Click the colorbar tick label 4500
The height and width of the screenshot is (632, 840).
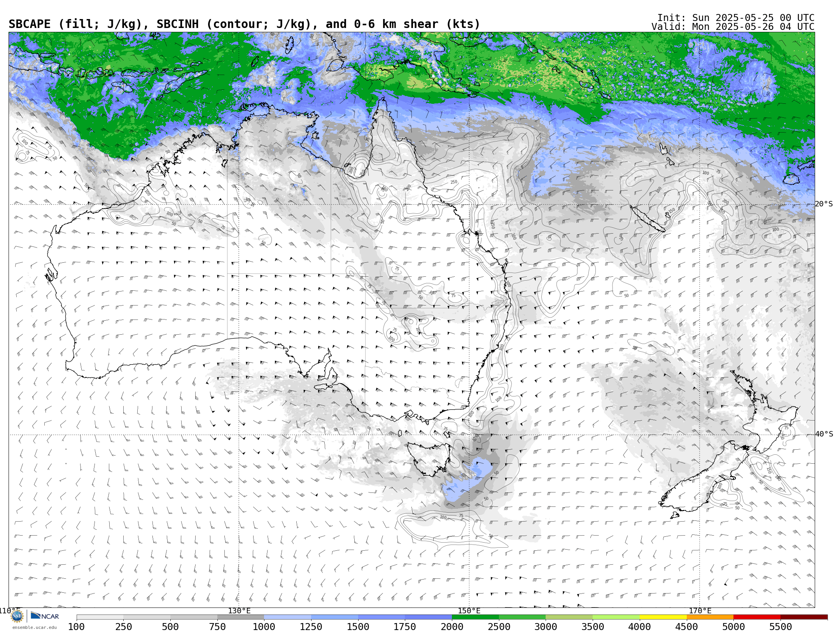(x=687, y=627)
